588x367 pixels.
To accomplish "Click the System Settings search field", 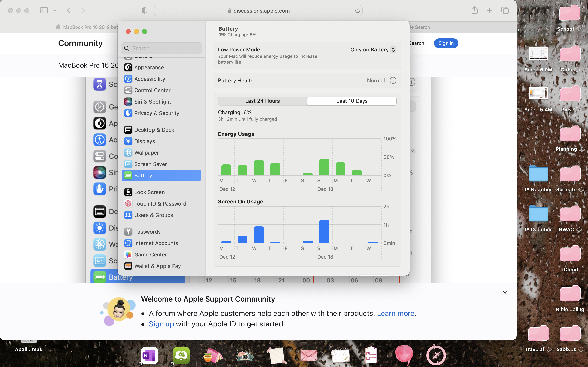I will click(x=161, y=48).
